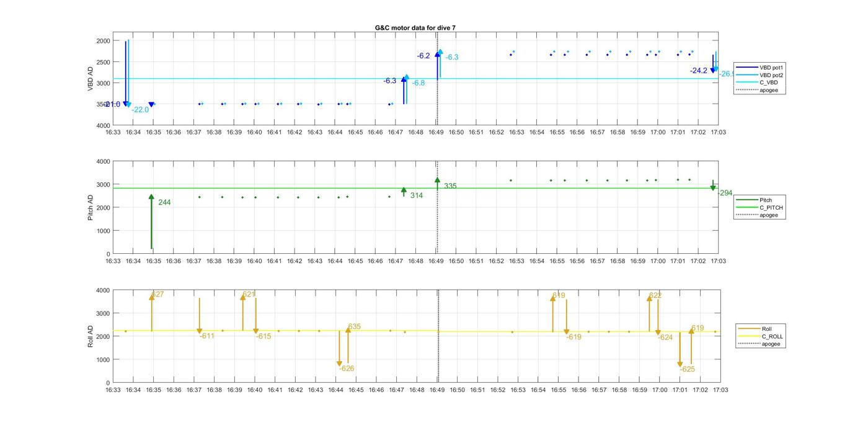Click the "-611" roll data label
The height and width of the screenshot is (430, 868).
pyautogui.click(x=207, y=336)
